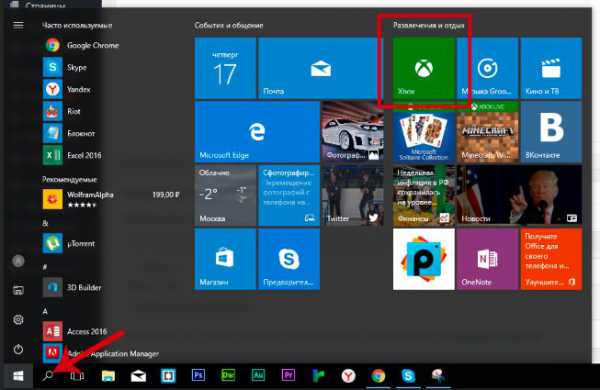Launch Excel 2016 from the app list

(72, 155)
